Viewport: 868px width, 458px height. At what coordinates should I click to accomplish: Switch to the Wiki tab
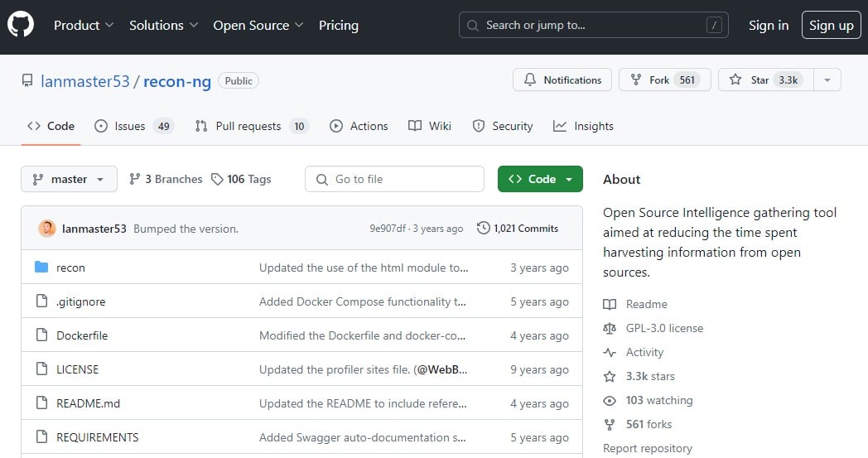pyautogui.click(x=430, y=126)
